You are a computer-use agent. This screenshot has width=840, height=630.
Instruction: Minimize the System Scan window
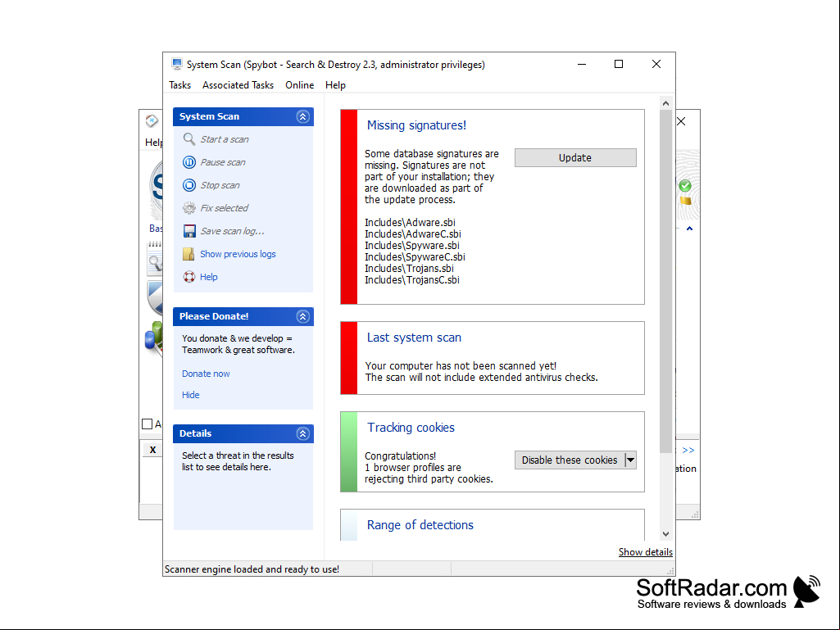[582, 64]
